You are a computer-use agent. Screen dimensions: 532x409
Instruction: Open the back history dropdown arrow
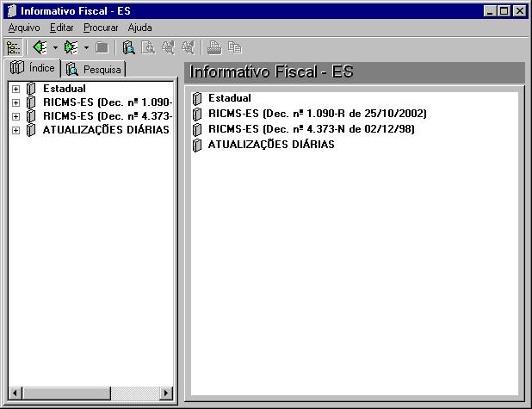[x=55, y=48]
